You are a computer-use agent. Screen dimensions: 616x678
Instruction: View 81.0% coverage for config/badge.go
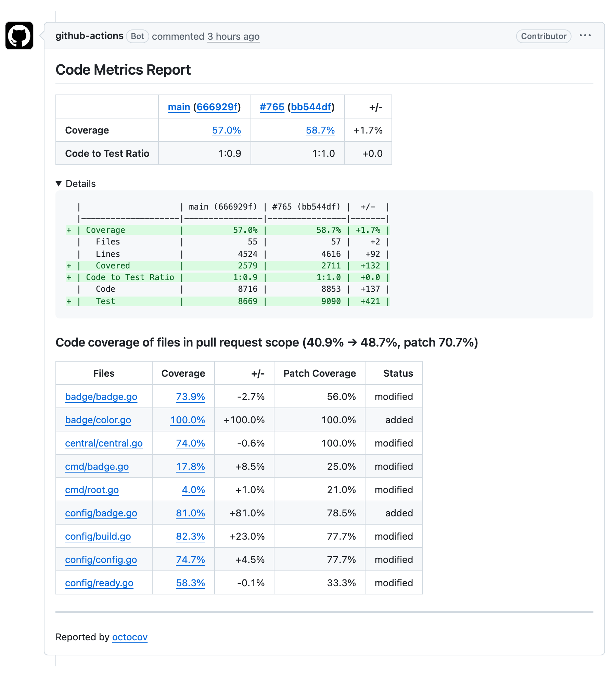191,513
